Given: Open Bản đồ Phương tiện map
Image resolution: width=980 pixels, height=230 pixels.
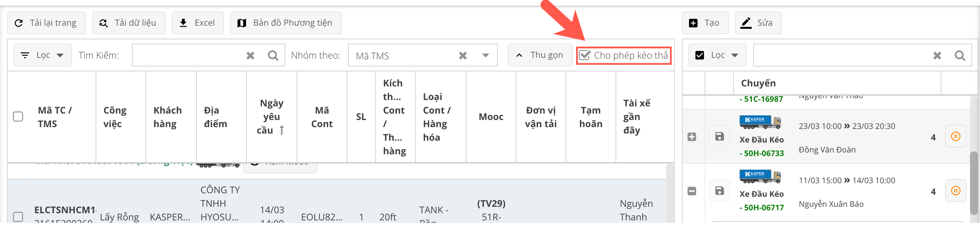Looking at the screenshot, I should 285,23.
